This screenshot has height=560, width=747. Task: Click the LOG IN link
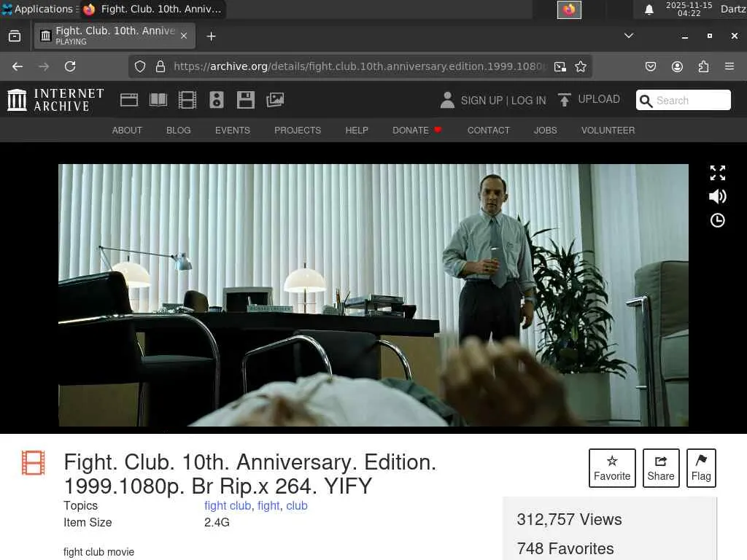coord(528,101)
